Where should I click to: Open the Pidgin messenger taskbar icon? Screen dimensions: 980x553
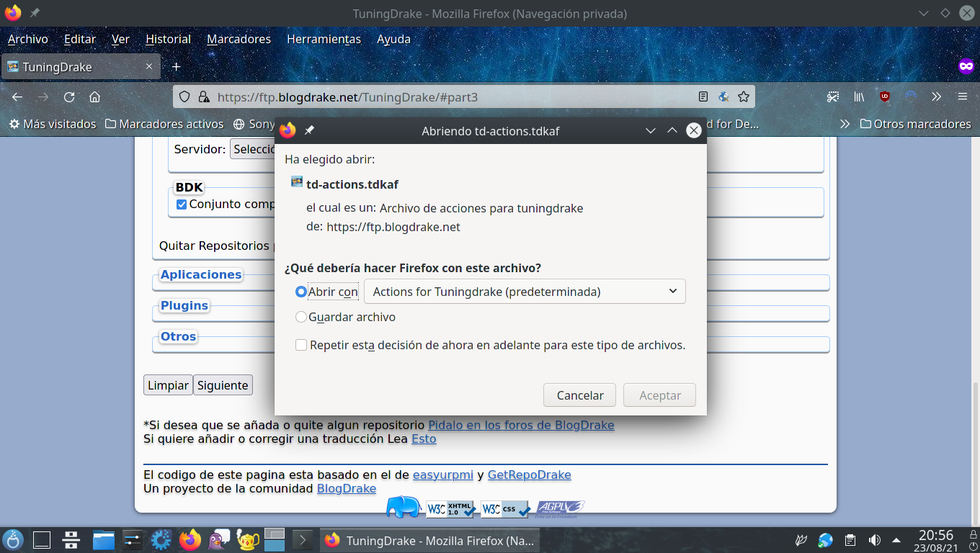click(218, 539)
